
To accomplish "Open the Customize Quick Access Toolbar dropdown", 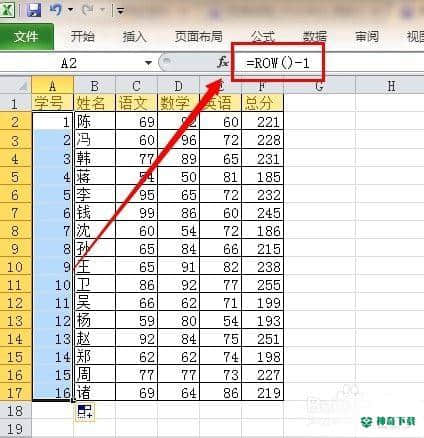I will click(120, 11).
